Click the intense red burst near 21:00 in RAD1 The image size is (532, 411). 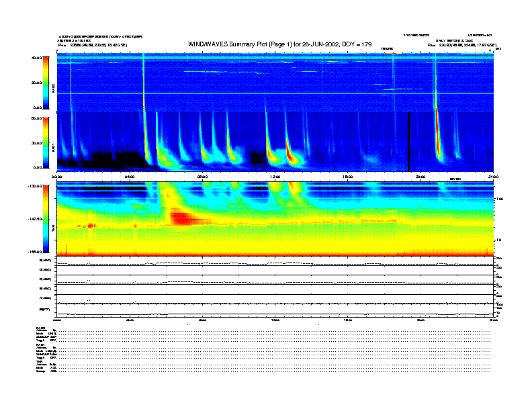[x=437, y=136]
